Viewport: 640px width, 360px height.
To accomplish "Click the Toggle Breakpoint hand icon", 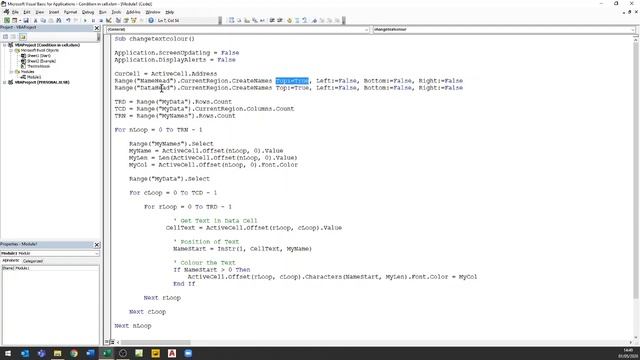I will tap(289, 20).
